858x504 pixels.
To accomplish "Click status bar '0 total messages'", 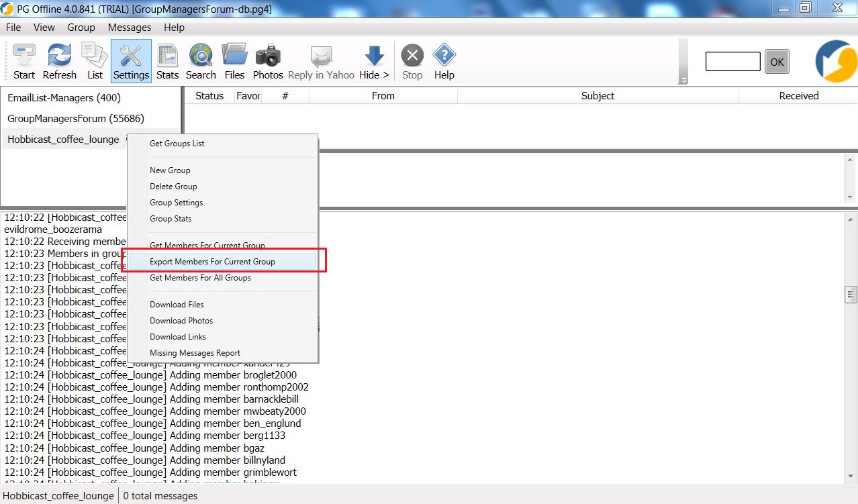I will coord(160,496).
